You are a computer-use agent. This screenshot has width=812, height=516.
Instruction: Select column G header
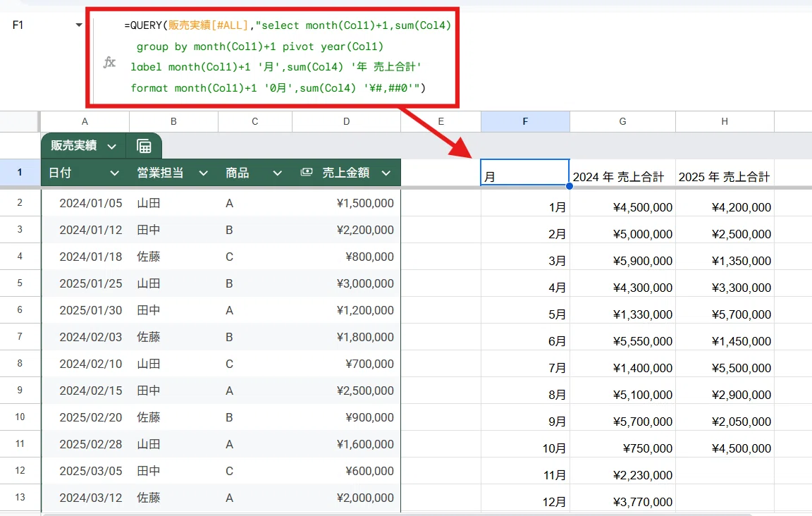click(x=622, y=121)
